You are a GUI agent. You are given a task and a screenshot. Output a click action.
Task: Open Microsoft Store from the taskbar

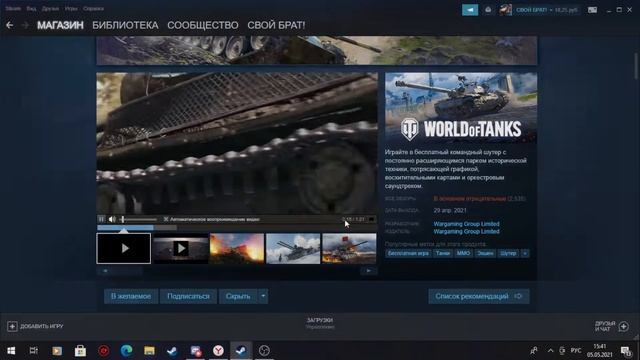[x=80, y=351]
